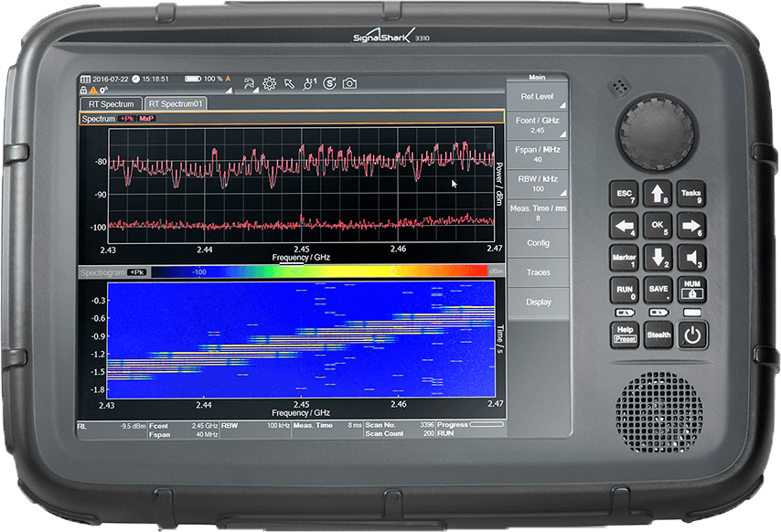Expand the status bar corner triangle
Image resolution: width=781 pixels, height=532 pixels.
coord(230,90)
